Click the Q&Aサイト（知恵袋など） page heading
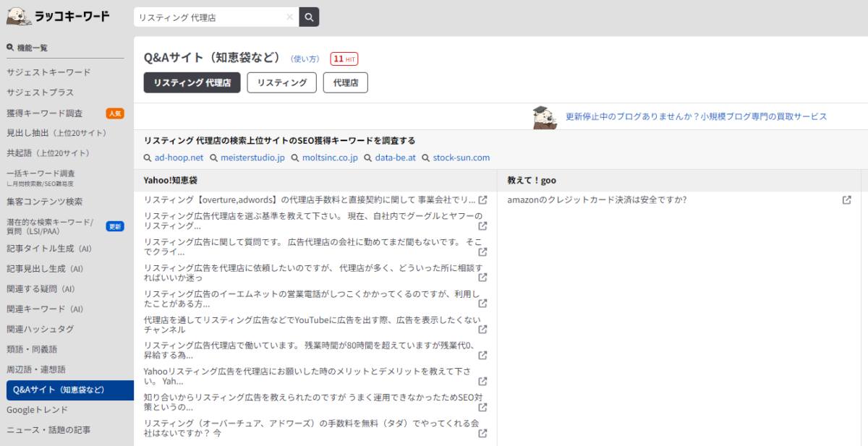868x446 pixels. click(x=212, y=59)
